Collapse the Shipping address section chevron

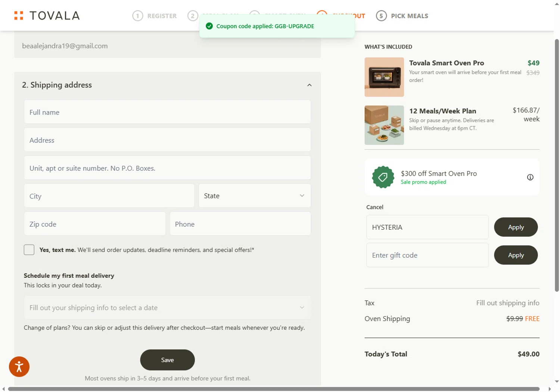309,85
